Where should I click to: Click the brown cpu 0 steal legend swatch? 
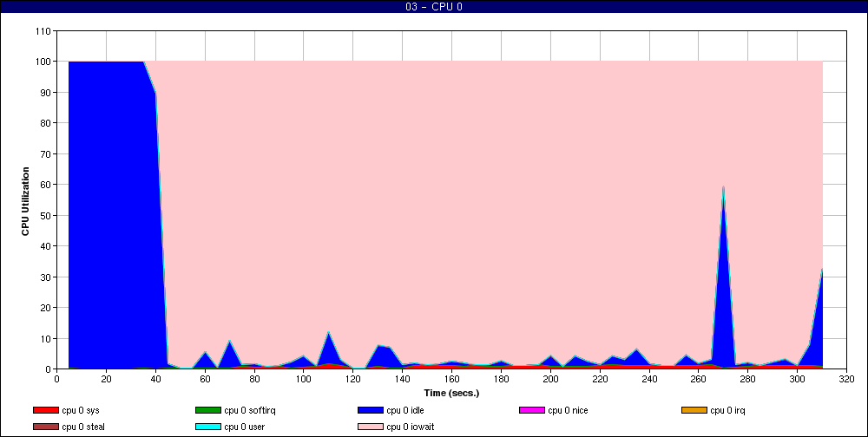click(x=45, y=427)
